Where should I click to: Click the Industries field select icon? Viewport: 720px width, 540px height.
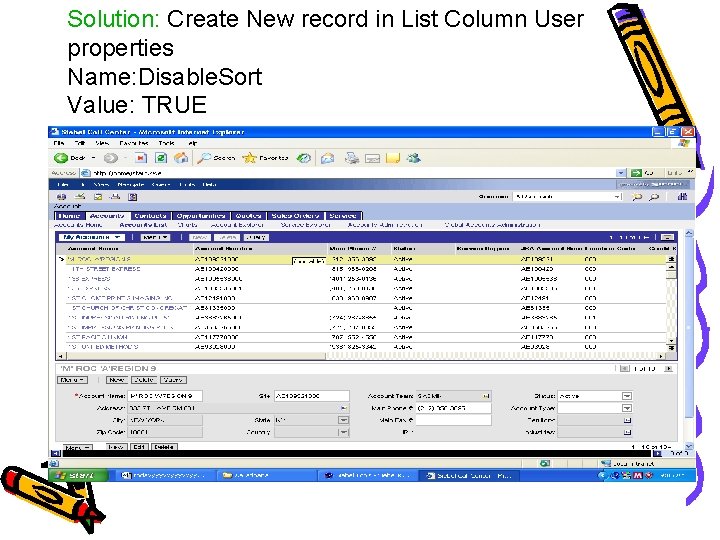pos(627,432)
